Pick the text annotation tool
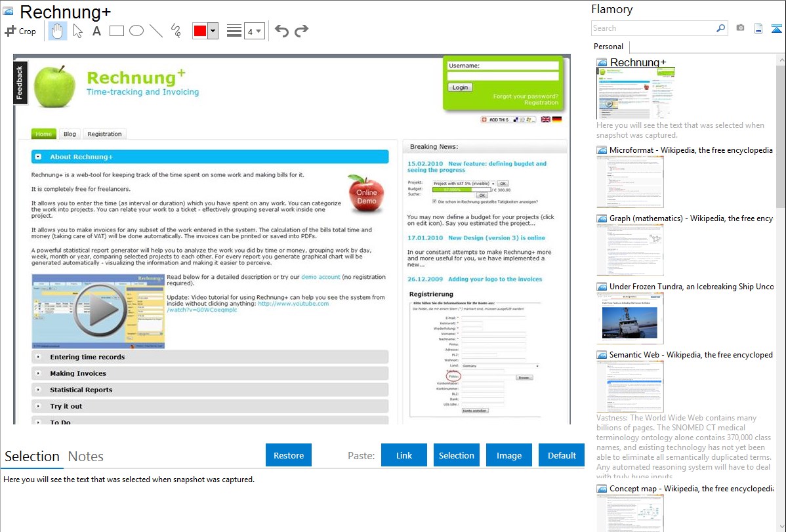The height and width of the screenshot is (532, 786). pyautogui.click(x=96, y=31)
